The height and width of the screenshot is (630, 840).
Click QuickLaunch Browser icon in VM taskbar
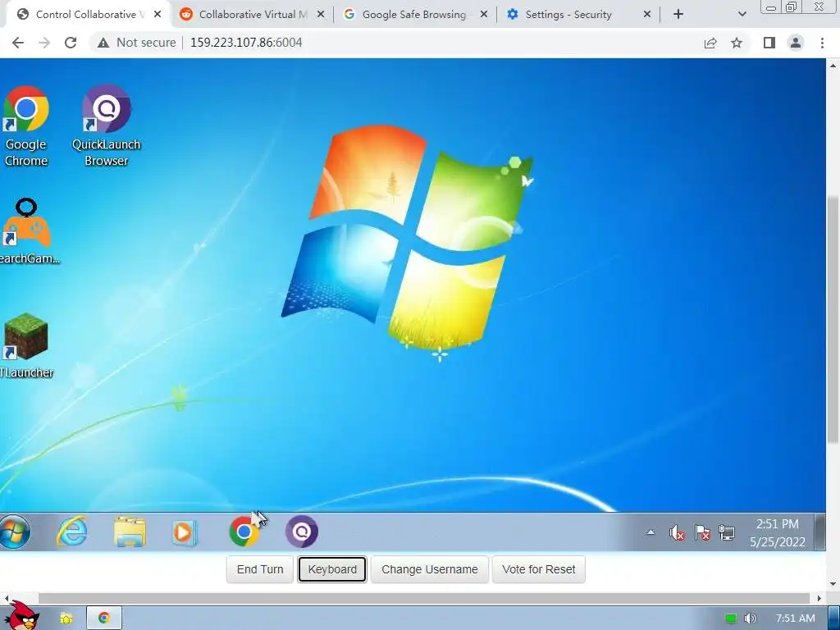(302, 532)
